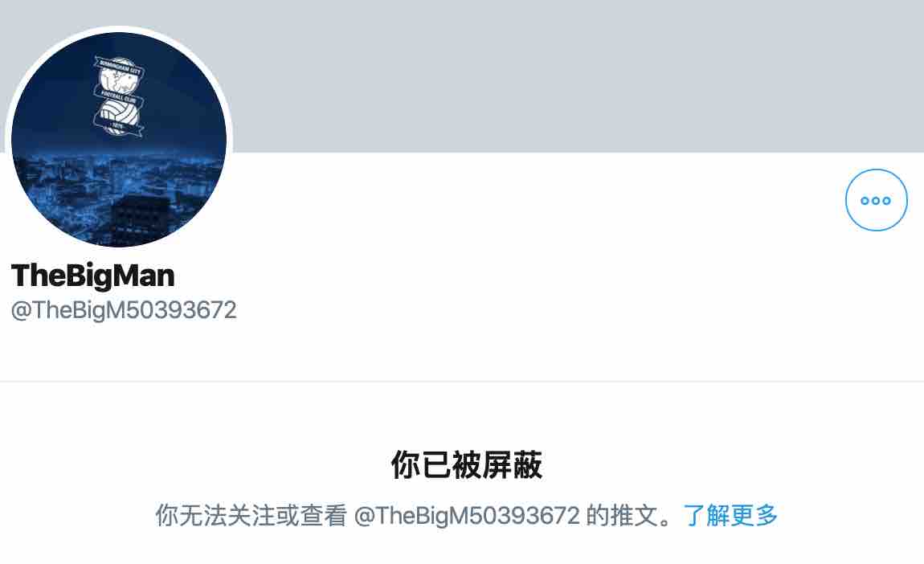Click the divider line below the profile
Screen dimensions: 924x564
(x=462, y=381)
